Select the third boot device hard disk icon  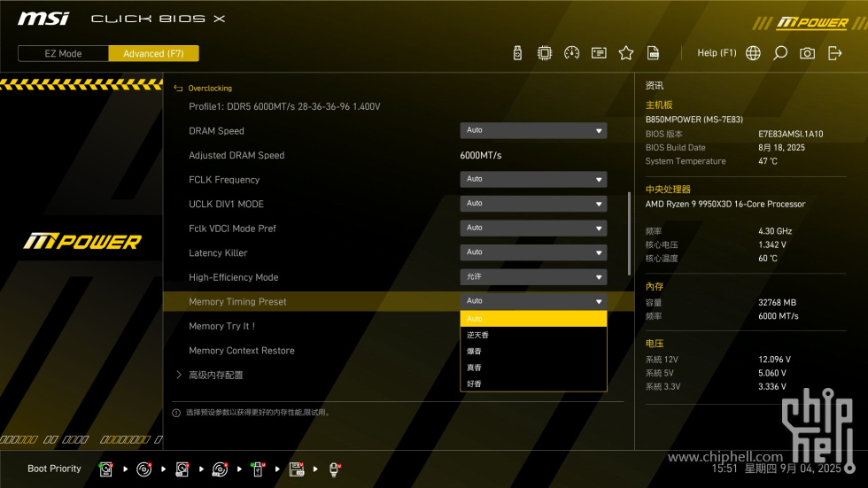[x=182, y=469]
